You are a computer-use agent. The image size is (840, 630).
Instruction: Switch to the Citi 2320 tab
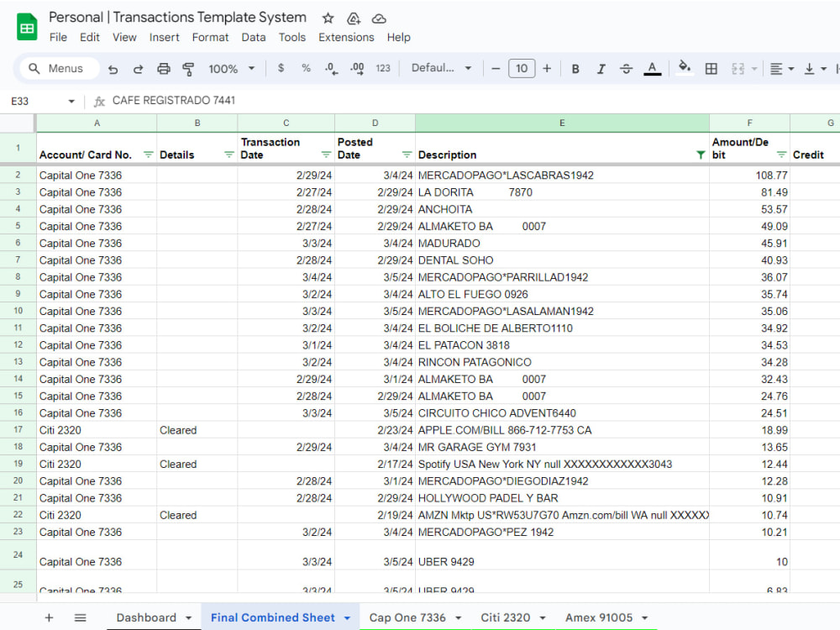pyautogui.click(x=505, y=617)
